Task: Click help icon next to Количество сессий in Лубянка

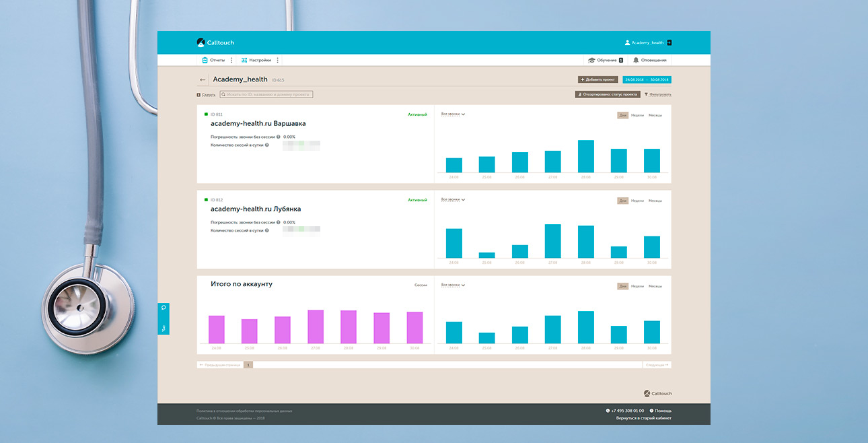Action: [x=267, y=230]
